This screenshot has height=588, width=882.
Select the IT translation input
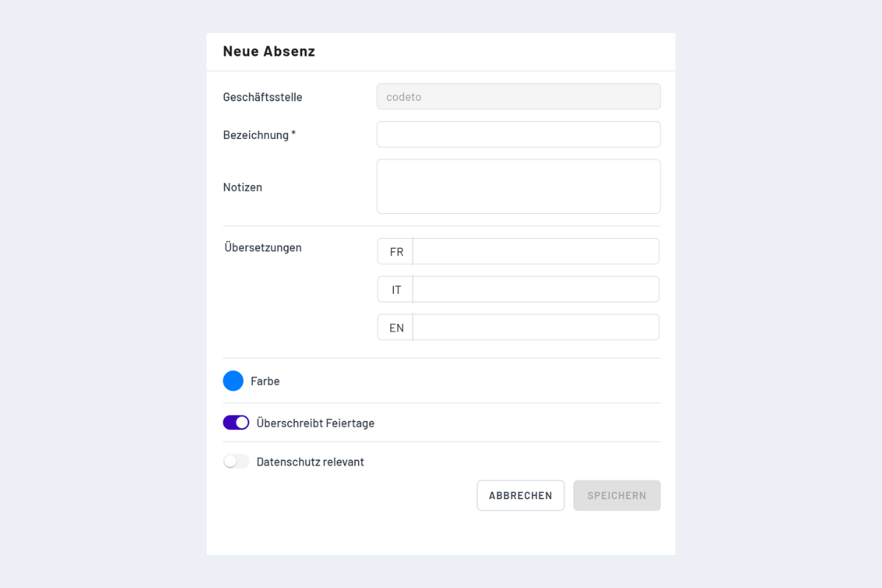coord(535,289)
